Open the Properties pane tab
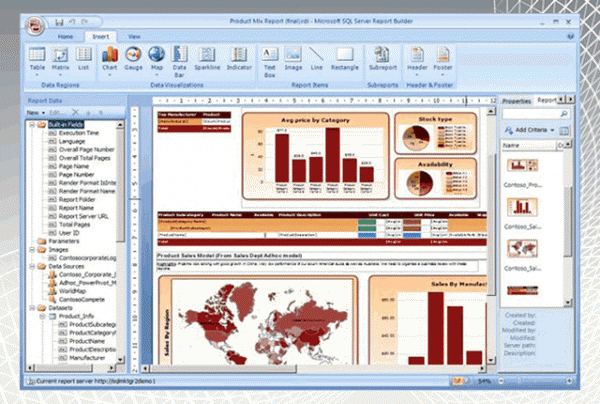The image size is (600, 404). pos(516,101)
